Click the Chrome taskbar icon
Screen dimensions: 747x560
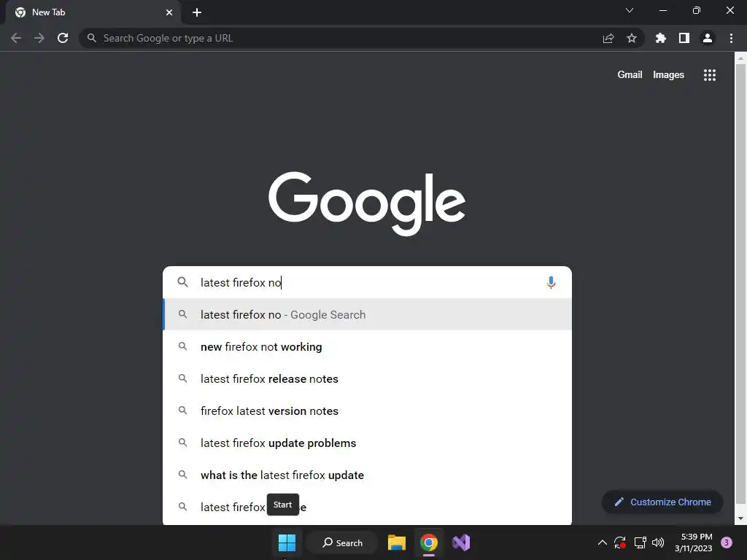point(429,542)
